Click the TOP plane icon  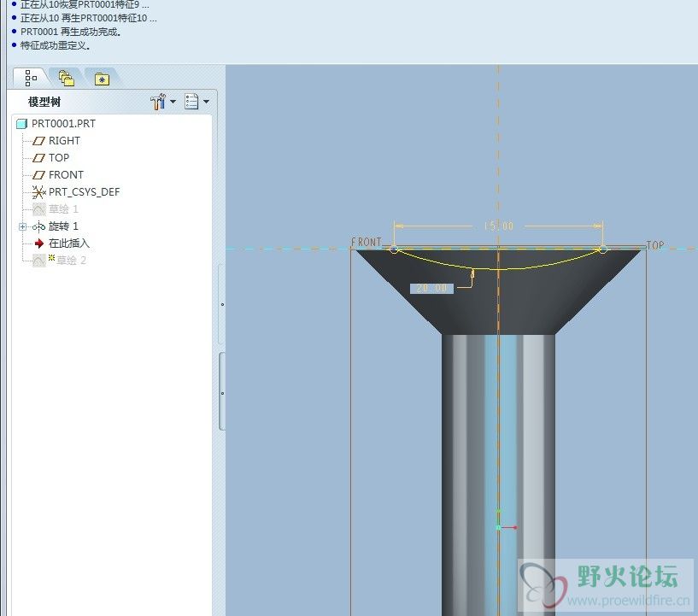(38, 157)
